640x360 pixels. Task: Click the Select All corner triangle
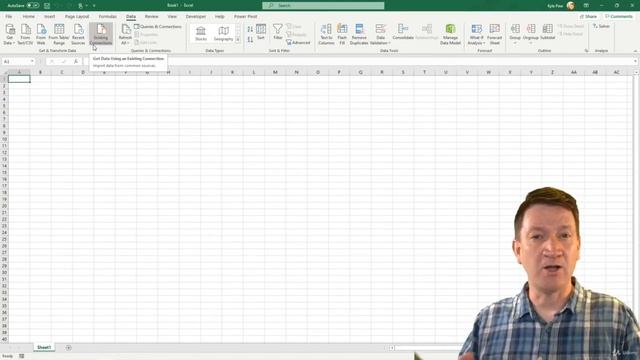(4, 72)
